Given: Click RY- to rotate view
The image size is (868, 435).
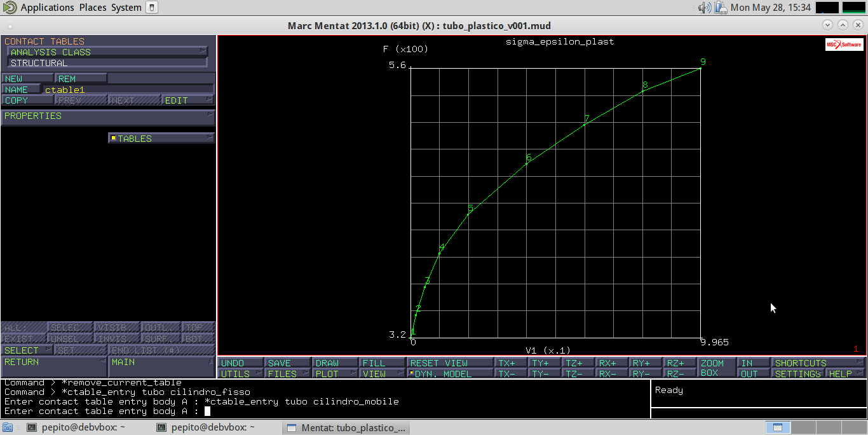Looking at the screenshot, I should point(647,374).
